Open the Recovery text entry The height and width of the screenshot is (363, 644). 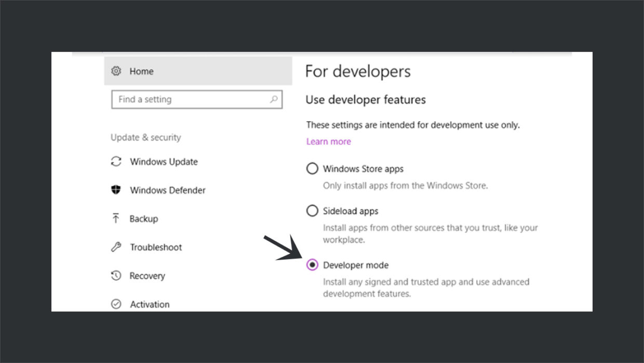click(x=147, y=276)
